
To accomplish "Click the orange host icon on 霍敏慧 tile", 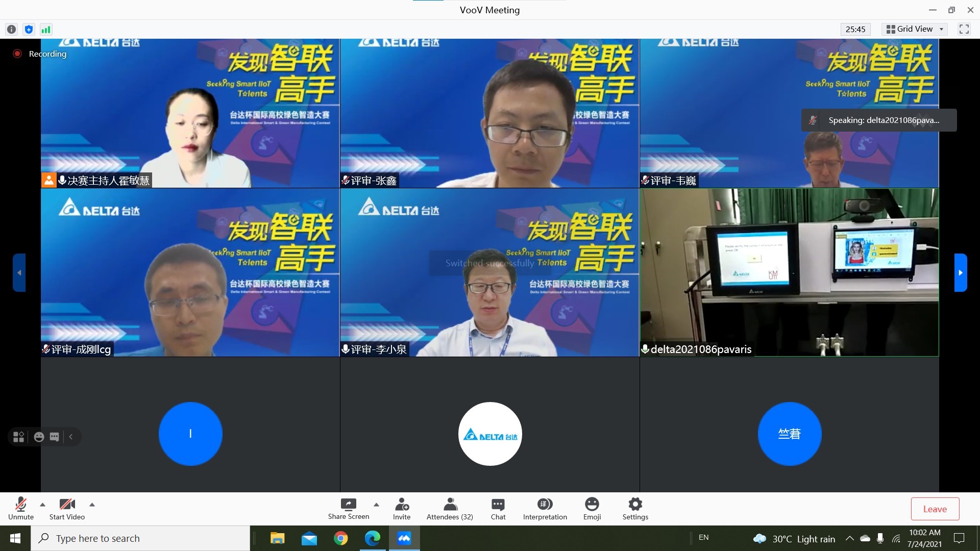I will coord(48,180).
